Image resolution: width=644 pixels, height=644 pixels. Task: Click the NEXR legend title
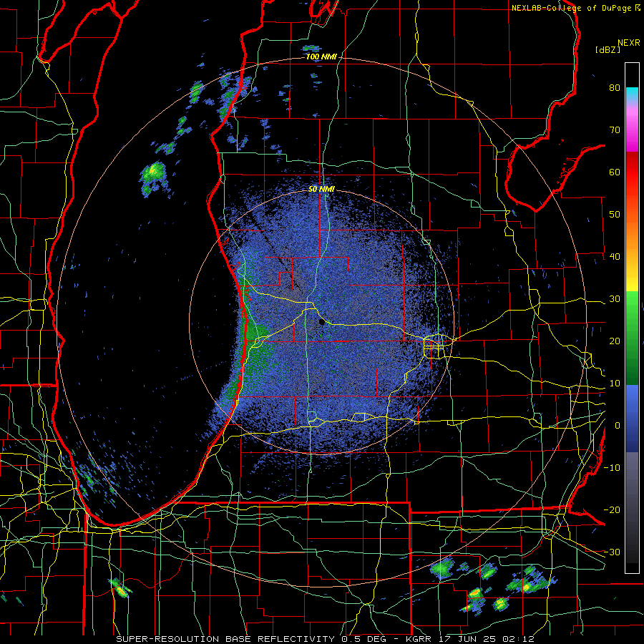628,43
